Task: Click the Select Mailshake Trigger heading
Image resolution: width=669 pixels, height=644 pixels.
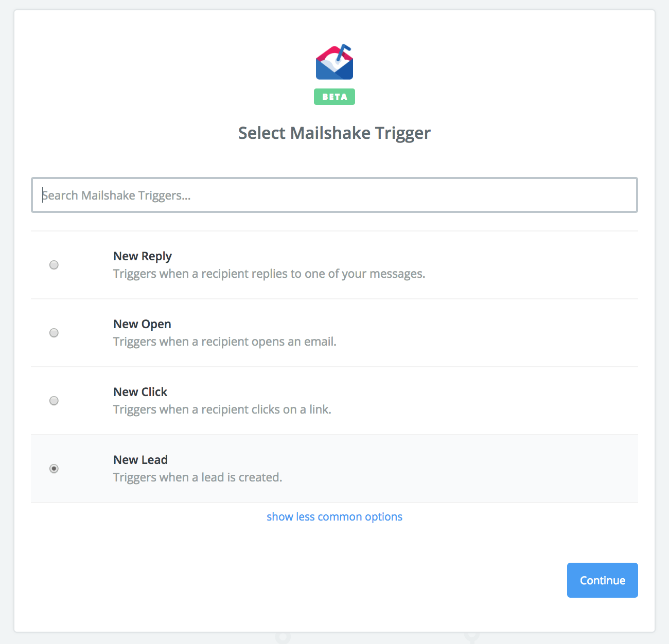Action: 334,133
